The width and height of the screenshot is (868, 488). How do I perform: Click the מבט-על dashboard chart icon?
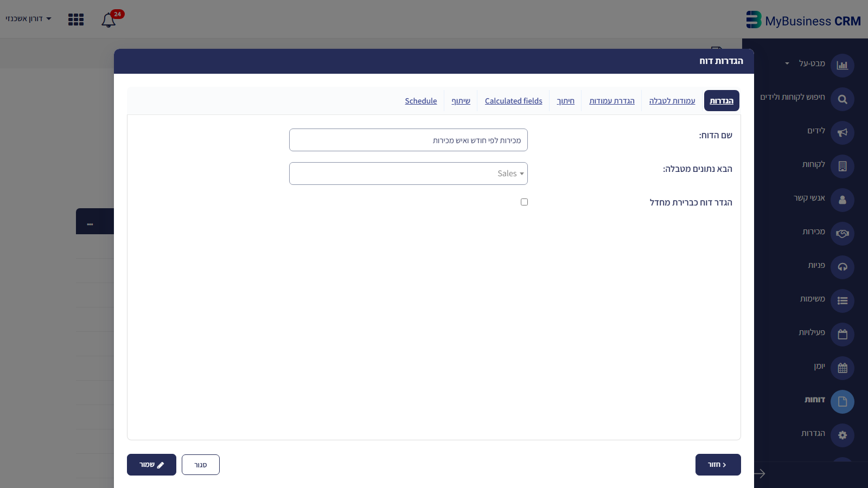[x=842, y=66]
